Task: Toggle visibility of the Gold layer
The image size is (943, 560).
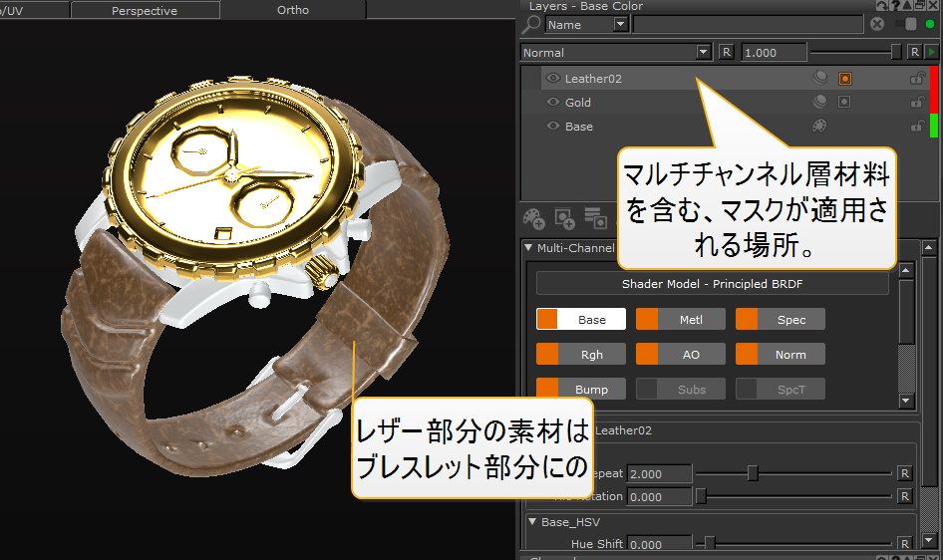Action: pyautogui.click(x=553, y=102)
